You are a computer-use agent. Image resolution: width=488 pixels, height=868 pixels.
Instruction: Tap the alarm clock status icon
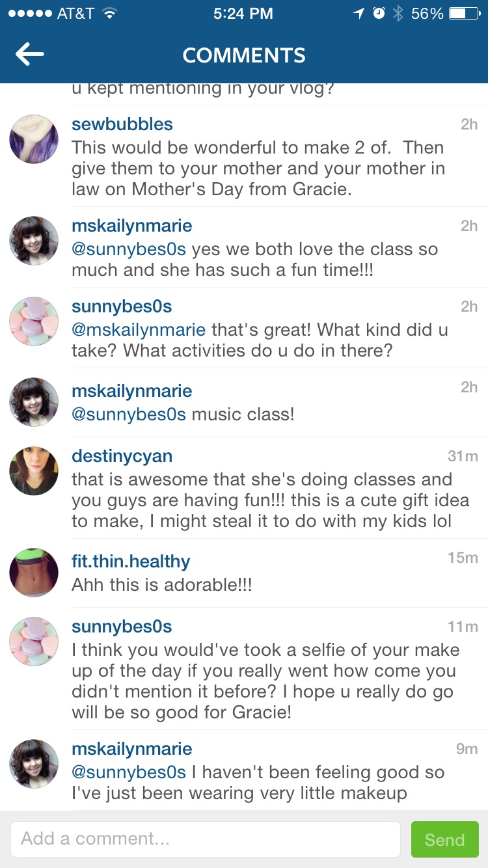(x=379, y=14)
